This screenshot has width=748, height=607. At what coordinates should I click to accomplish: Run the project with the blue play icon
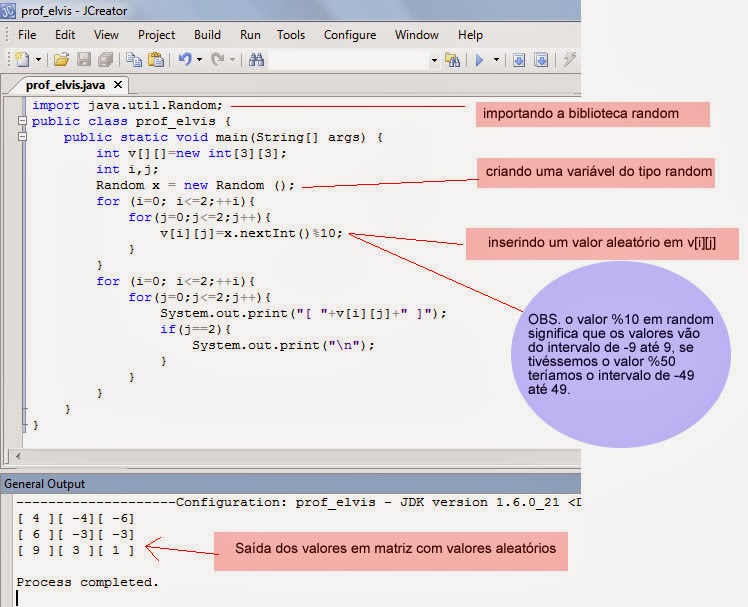tap(479, 60)
